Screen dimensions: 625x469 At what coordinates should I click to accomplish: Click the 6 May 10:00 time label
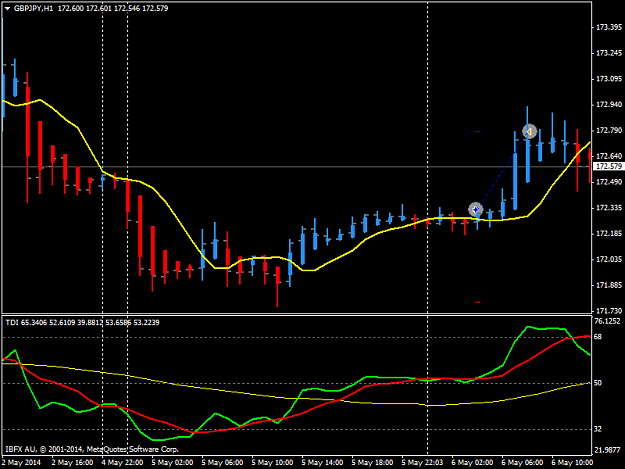572,463
